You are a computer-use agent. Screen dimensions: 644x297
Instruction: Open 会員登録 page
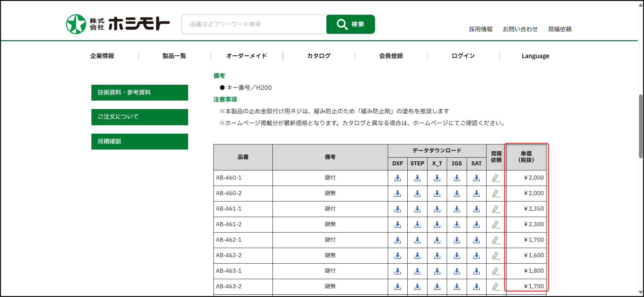pos(391,56)
